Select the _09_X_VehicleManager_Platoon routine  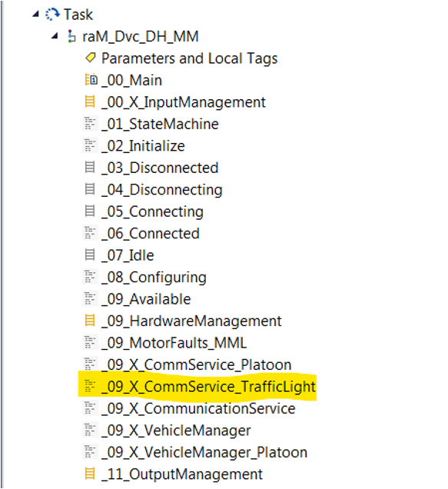point(204,453)
